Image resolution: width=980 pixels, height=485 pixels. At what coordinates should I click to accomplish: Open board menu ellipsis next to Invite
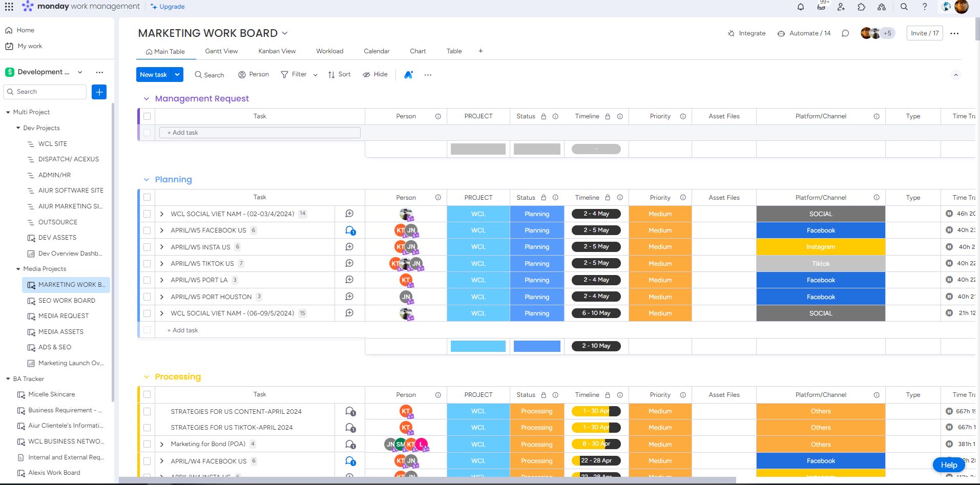(954, 33)
